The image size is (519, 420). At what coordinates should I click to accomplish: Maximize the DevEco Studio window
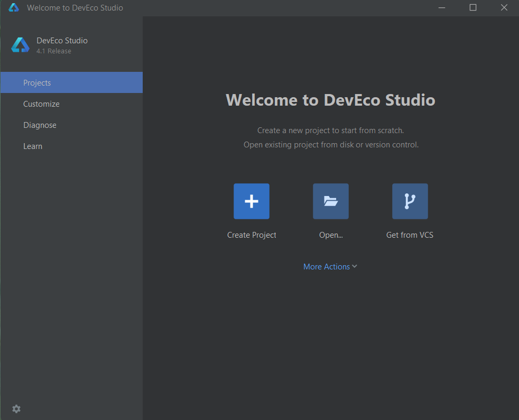tap(472, 7)
